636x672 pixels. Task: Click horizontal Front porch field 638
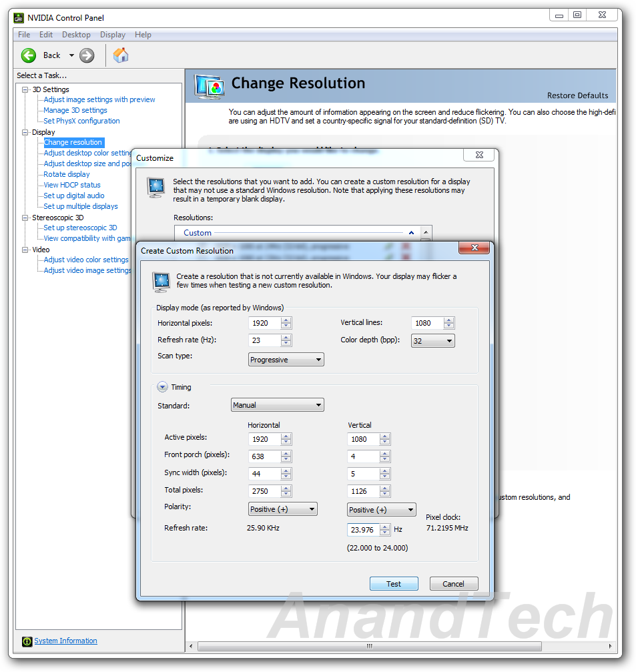[264, 456]
